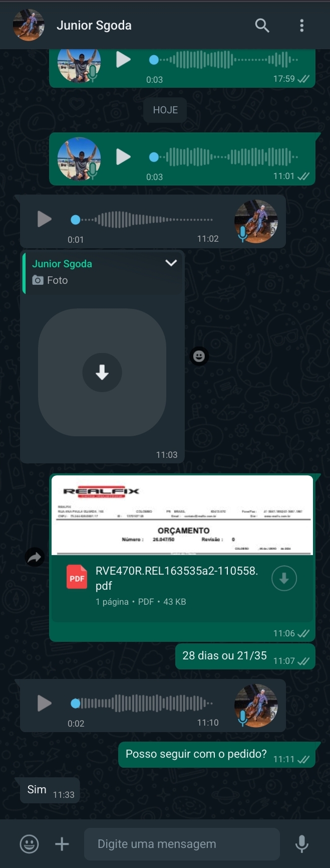The width and height of the screenshot is (330, 868).
Task: Open the emoji picker in message bar
Action: click(x=29, y=844)
